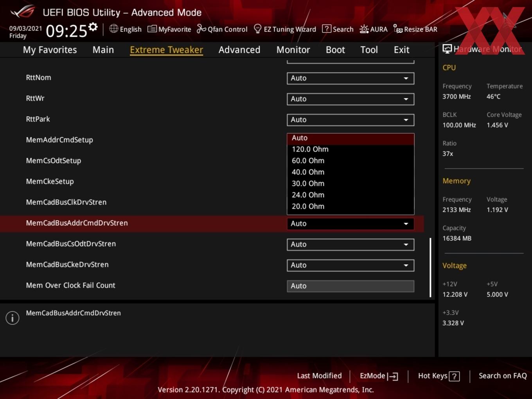532x399 pixels.
Task: Expand the RttNom dropdown
Action: click(350, 78)
